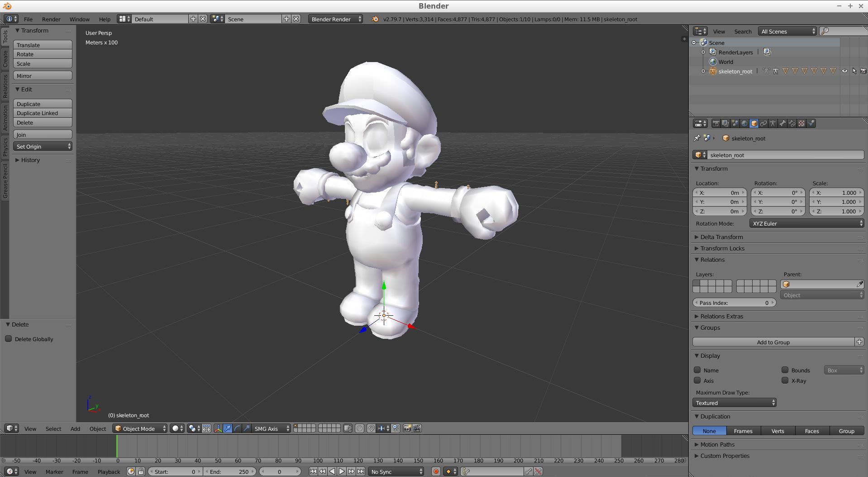Click the use limited pivot manipulate centers icon
The width and height of the screenshot is (868, 477).
pos(206,428)
